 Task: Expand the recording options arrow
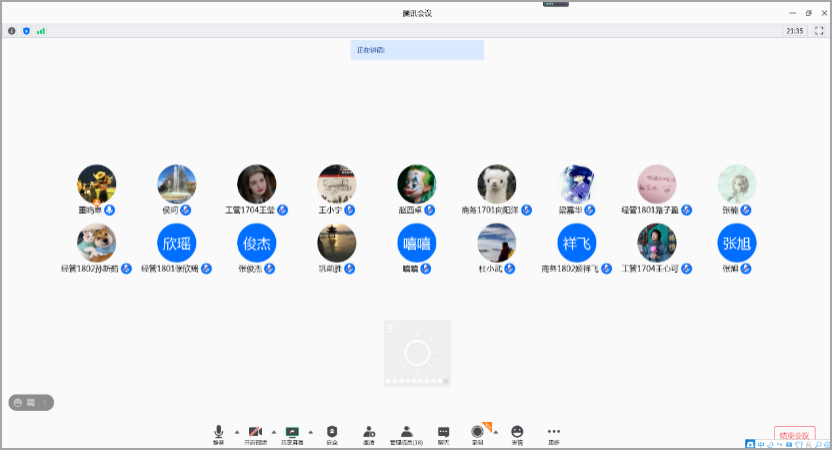pyautogui.click(x=495, y=431)
